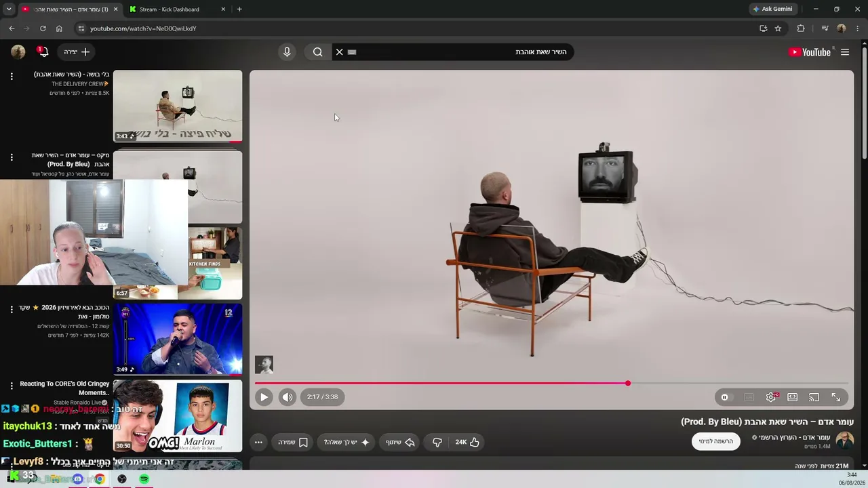This screenshot has width=868, height=488.
Task: Switch to the Stream - Kick Dashboard tab
Action: (170, 9)
